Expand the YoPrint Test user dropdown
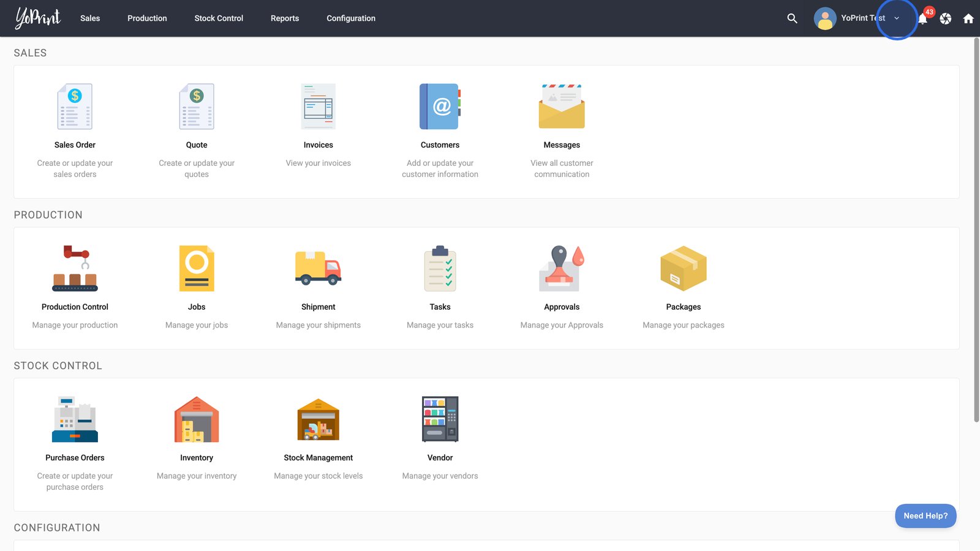This screenshot has width=980, height=551. click(897, 18)
